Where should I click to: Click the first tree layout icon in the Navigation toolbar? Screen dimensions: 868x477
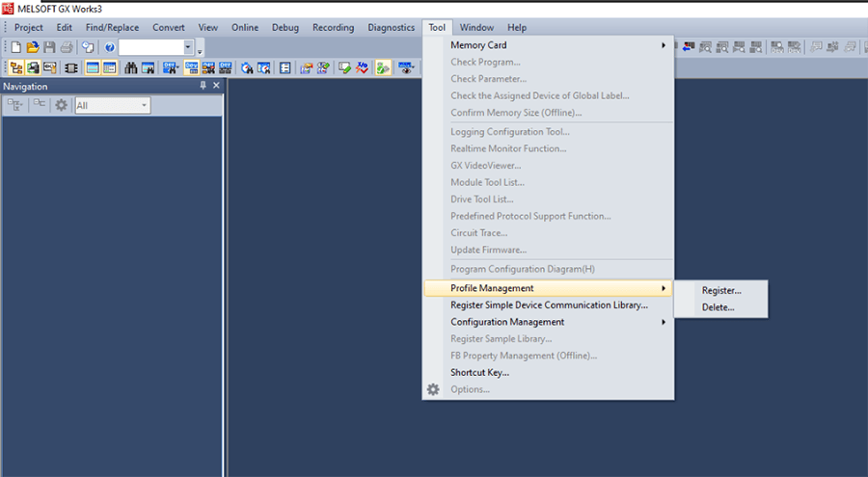point(14,105)
